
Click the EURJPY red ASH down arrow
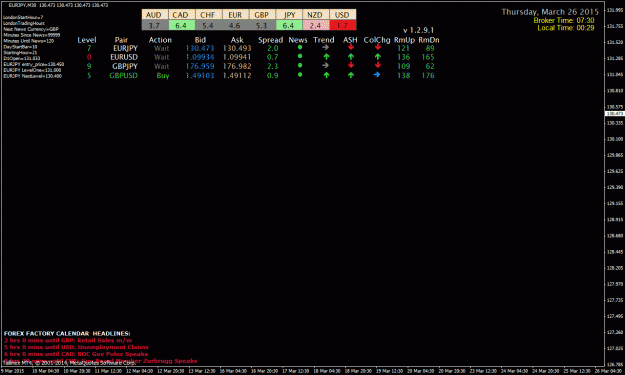[351, 47]
